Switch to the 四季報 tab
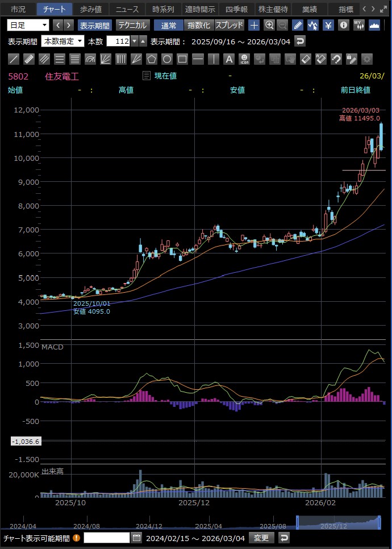This screenshot has height=549, width=392. (x=236, y=9)
